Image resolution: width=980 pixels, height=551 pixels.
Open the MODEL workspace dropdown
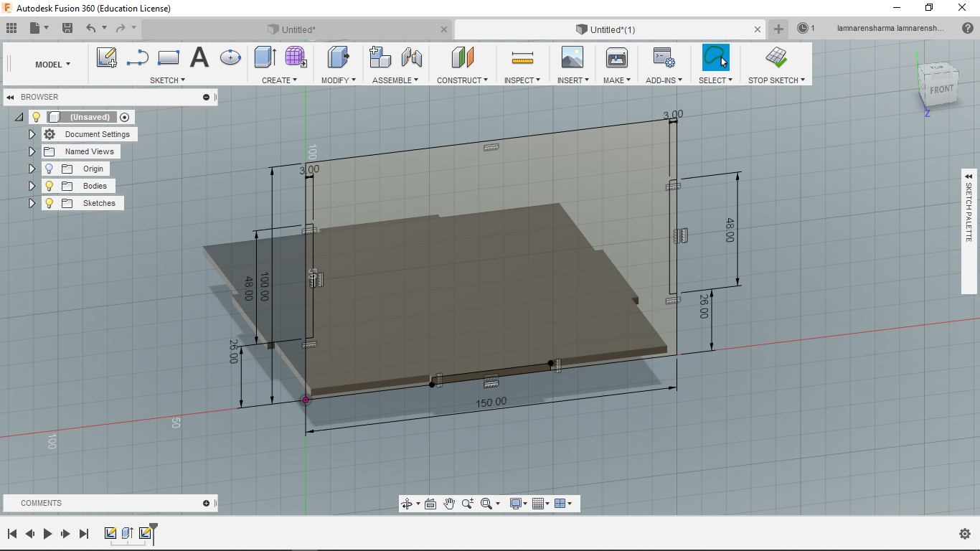tap(53, 65)
